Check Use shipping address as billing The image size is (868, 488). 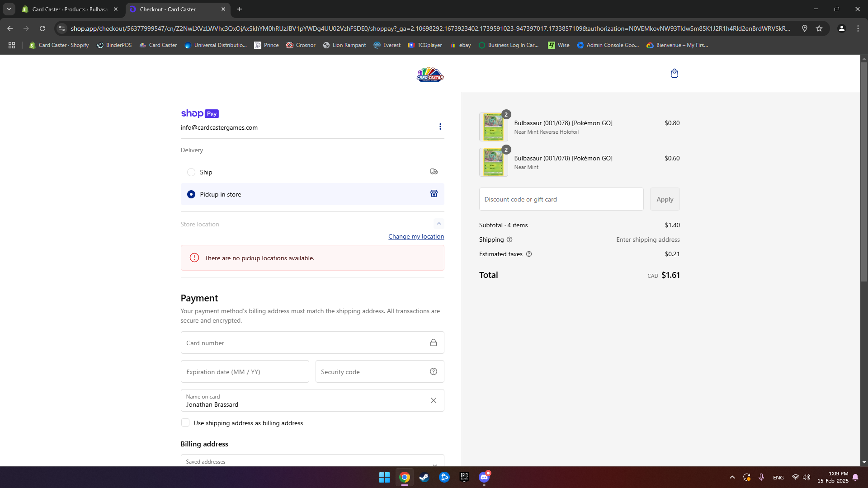coord(185,422)
